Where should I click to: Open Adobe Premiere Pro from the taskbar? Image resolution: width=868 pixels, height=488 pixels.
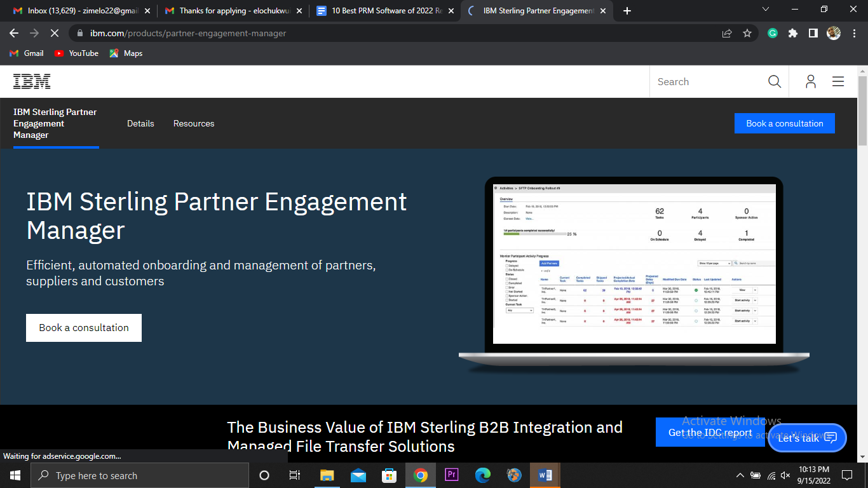[452, 475]
